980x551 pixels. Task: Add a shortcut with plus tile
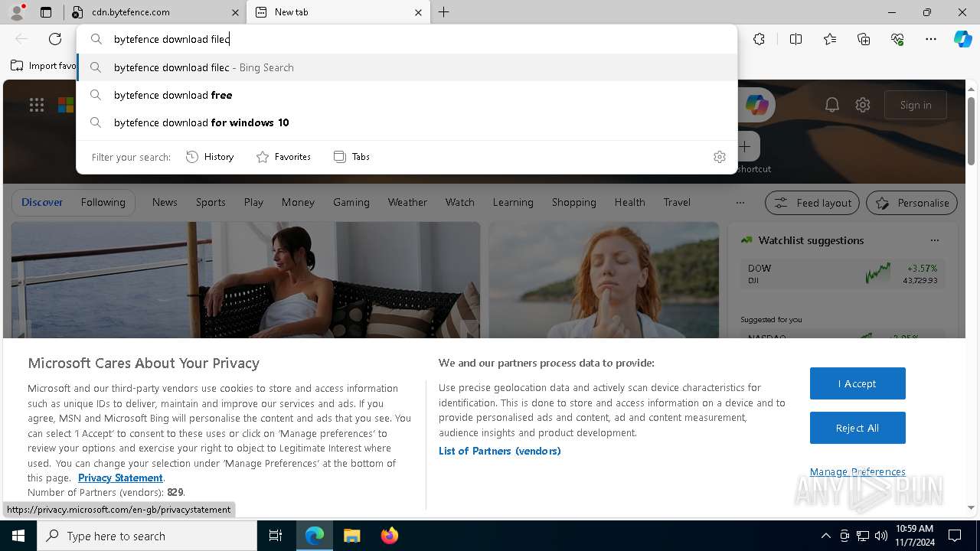(745, 146)
